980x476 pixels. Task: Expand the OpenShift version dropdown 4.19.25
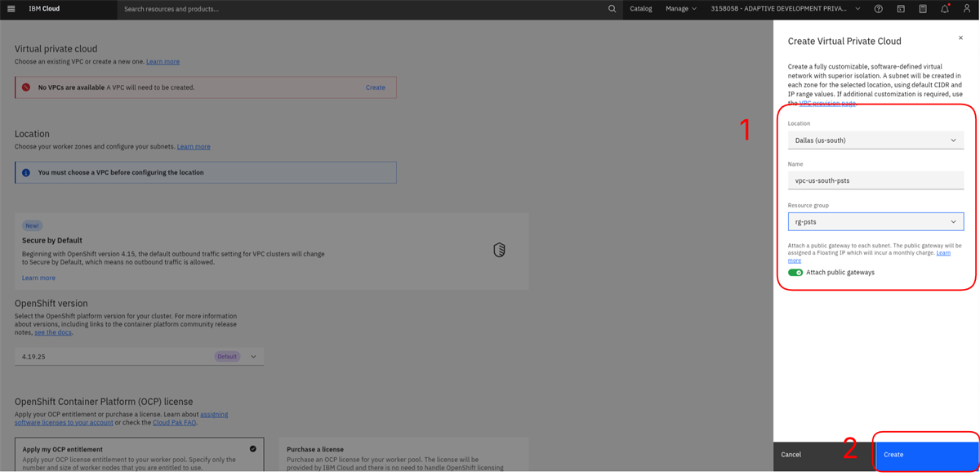(x=139, y=357)
